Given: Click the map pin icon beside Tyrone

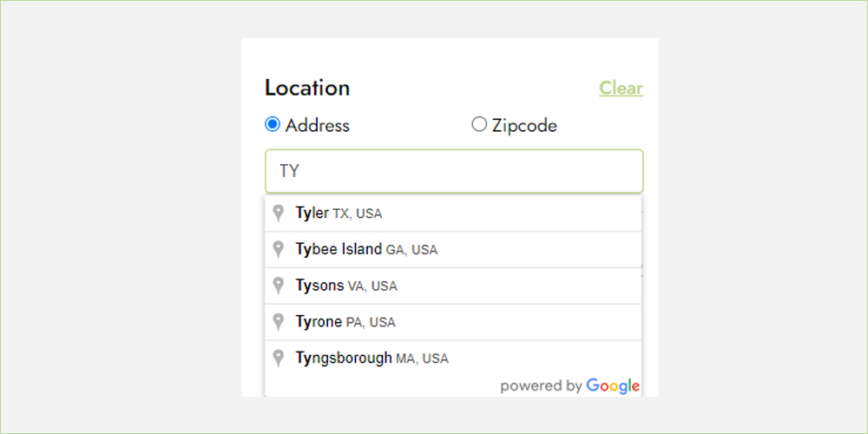Looking at the screenshot, I should pos(279,322).
